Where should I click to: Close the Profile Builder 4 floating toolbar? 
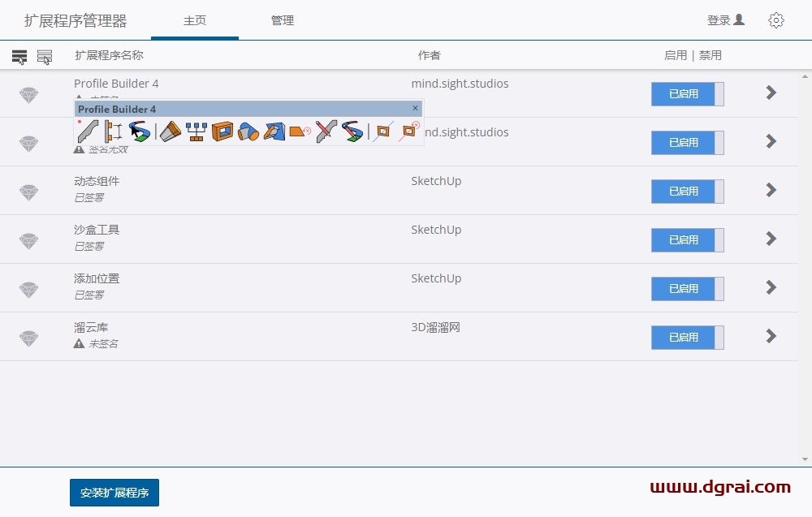click(x=415, y=108)
